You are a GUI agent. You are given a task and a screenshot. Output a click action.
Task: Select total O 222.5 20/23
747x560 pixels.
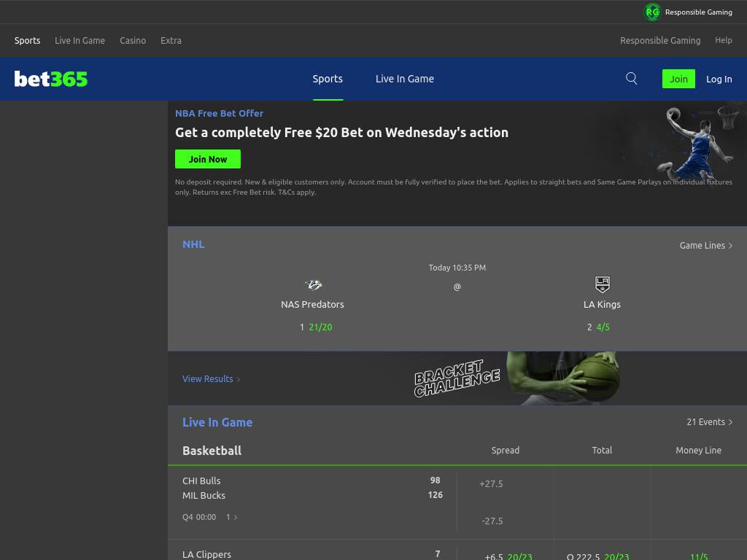(598, 556)
